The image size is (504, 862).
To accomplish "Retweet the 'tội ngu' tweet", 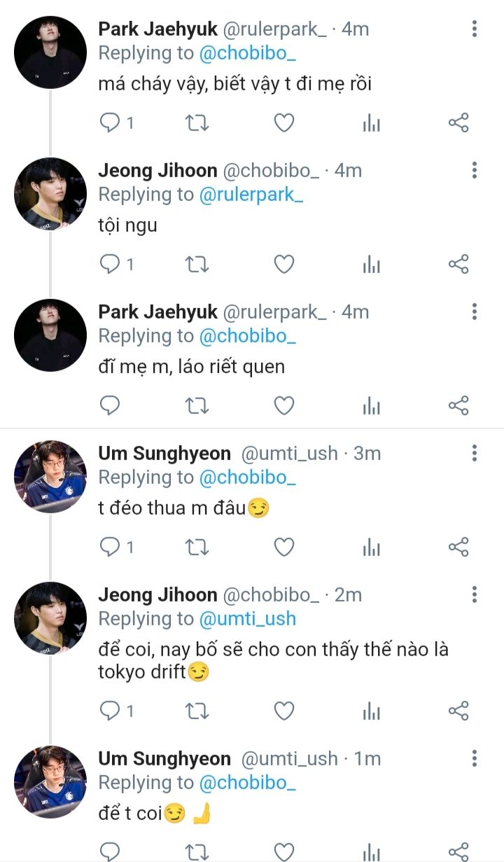I will (x=197, y=264).
